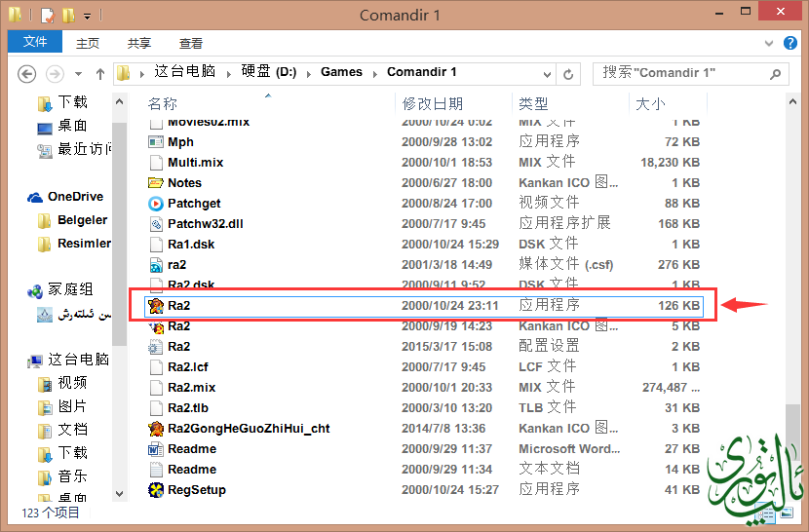Select the Ra1.dsk file icon

[156, 244]
